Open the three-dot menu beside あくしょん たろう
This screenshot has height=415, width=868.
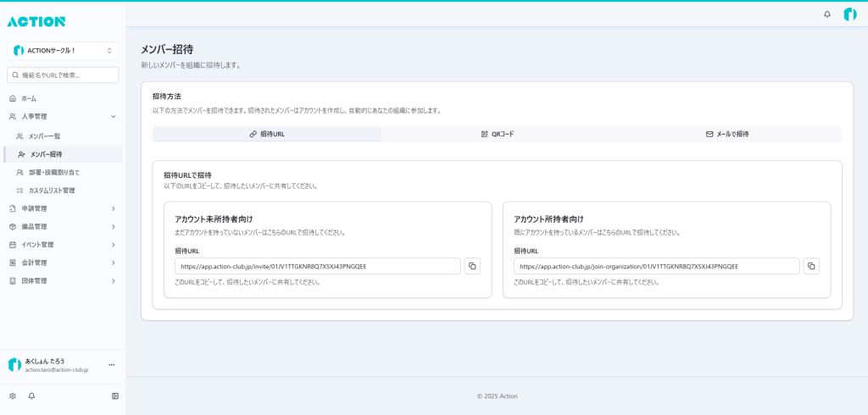(x=111, y=365)
